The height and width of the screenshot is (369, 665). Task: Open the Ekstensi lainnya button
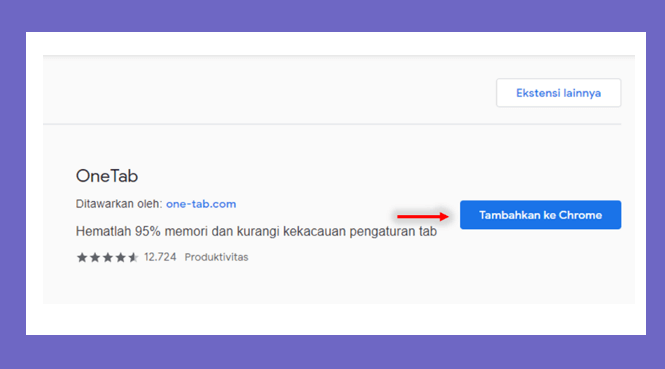point(559,93)
